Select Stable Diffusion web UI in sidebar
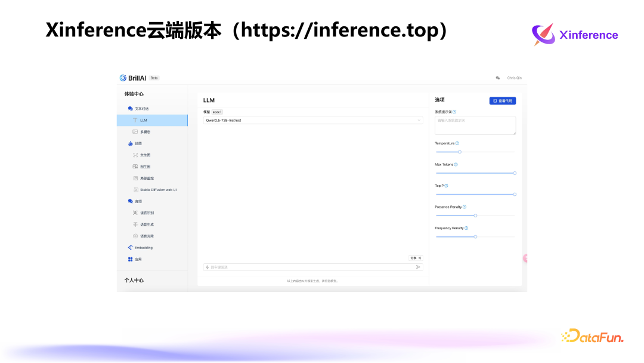 (158, 190)
